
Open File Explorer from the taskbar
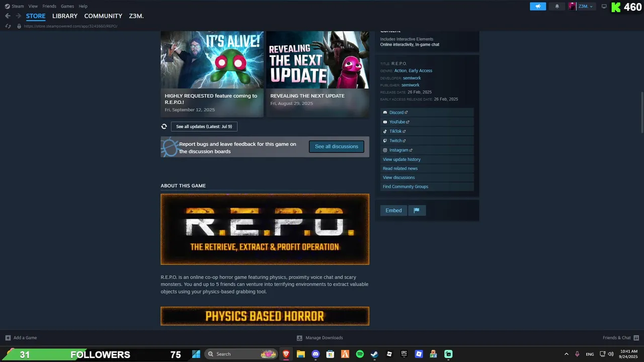pyautogui.click(x=300, y=354)
